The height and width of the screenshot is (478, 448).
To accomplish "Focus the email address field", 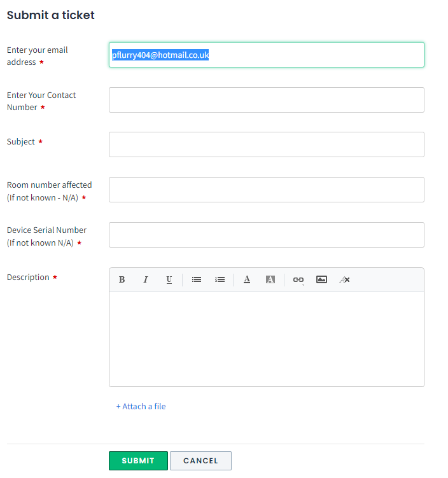I will pyautogui.click(x=267, y=55).
